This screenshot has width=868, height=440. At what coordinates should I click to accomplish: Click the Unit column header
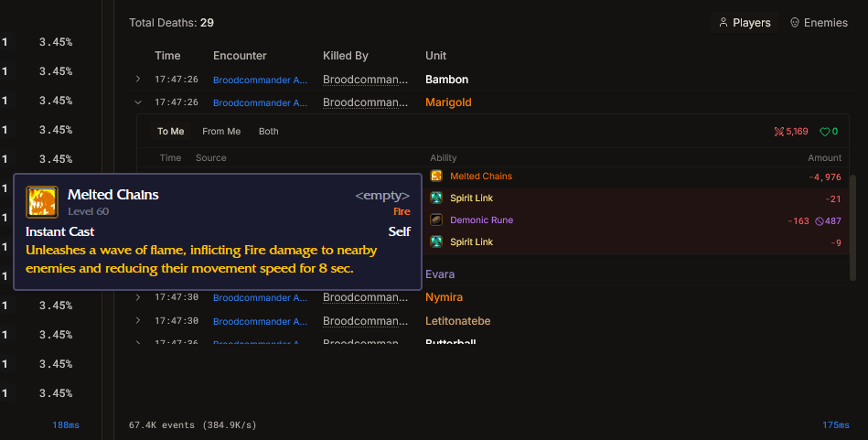tap(435, 56)
